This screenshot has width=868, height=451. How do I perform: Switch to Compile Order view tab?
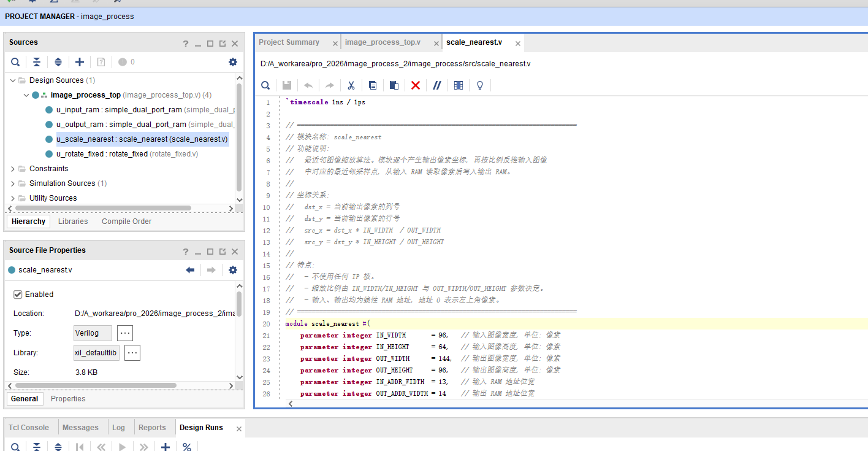(127, 222)
